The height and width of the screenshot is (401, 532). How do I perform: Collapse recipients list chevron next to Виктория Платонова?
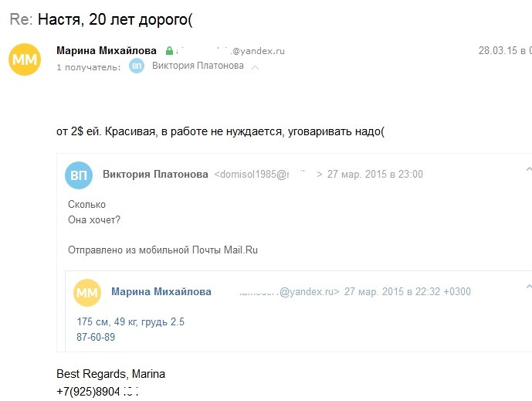tap(255, 67)
